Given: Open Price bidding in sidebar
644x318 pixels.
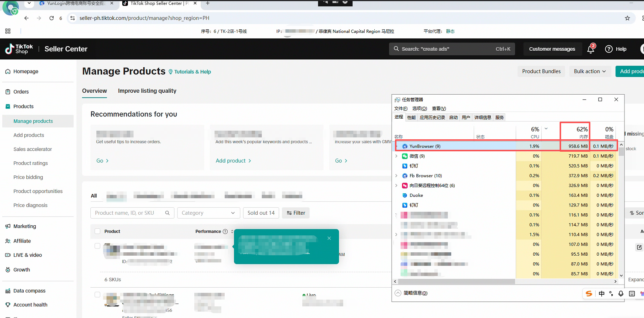Looking at the screenshot, I should 28,177.
